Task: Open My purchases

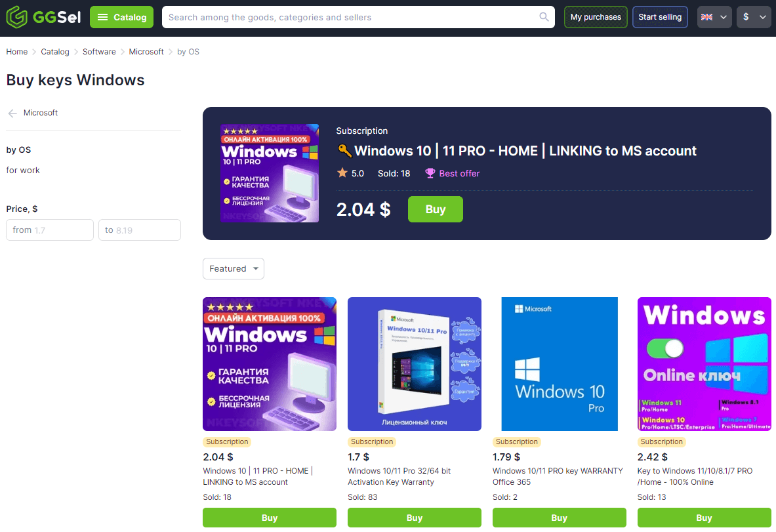Action: pyautogui.click(x=595, y=17)
